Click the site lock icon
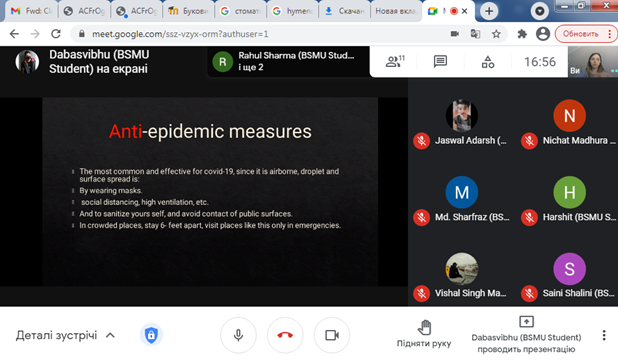 tap(82, 34)
